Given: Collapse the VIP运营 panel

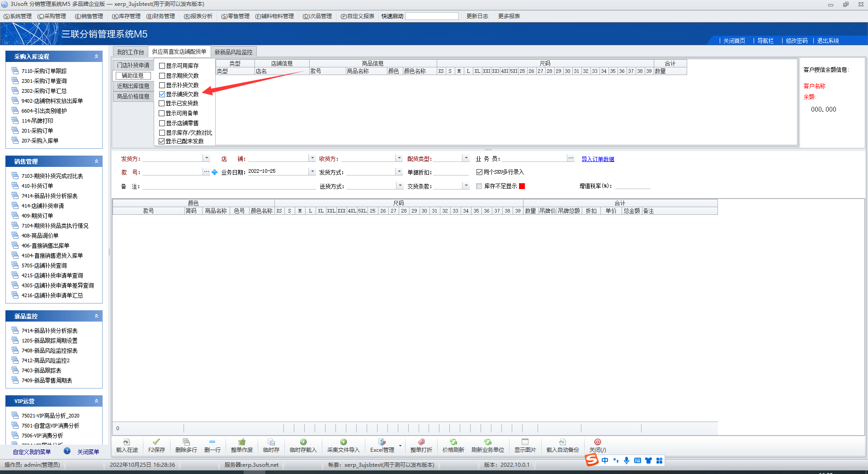Looking at the screenshot, I should tap(96, 401).
